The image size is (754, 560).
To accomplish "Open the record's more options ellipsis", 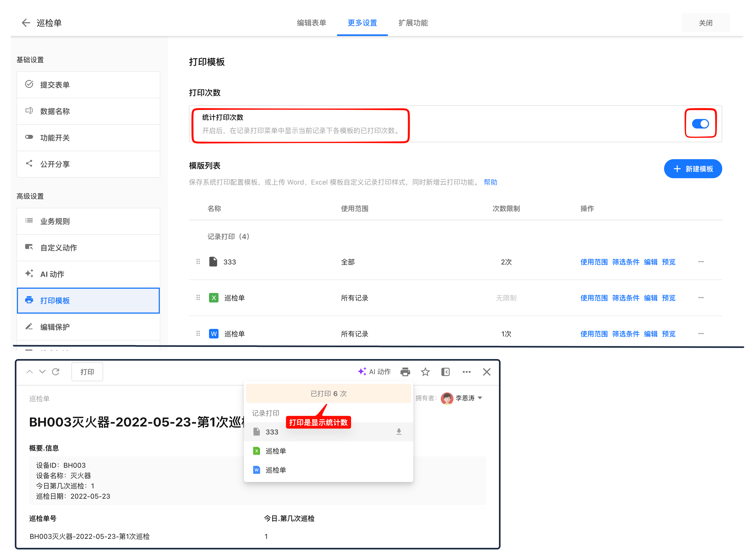I will (x=466, y=372).
